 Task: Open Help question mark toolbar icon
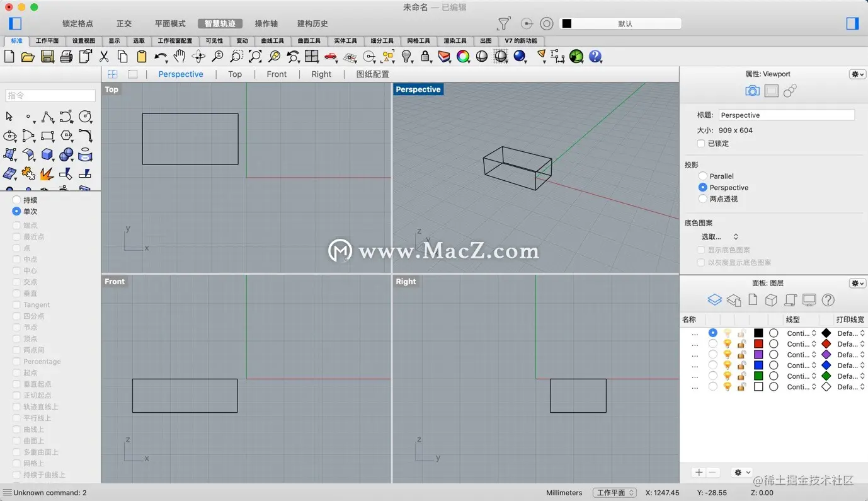595,57
